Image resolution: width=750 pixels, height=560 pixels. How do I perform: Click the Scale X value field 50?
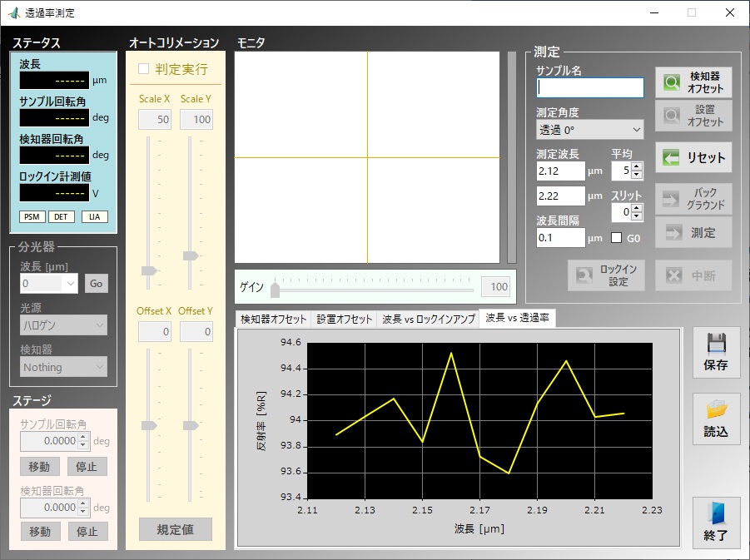(155, 120)
